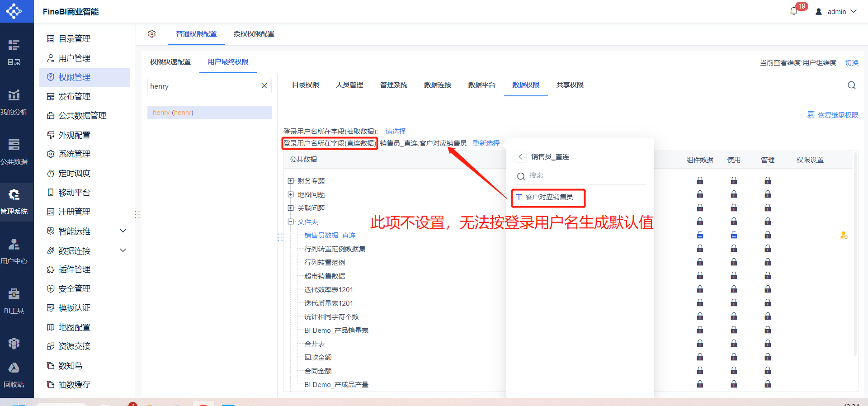868x406 pixels.
Task: Toggle 管理 lock for 销售员数据_直连 row
Action: point(768,235)
